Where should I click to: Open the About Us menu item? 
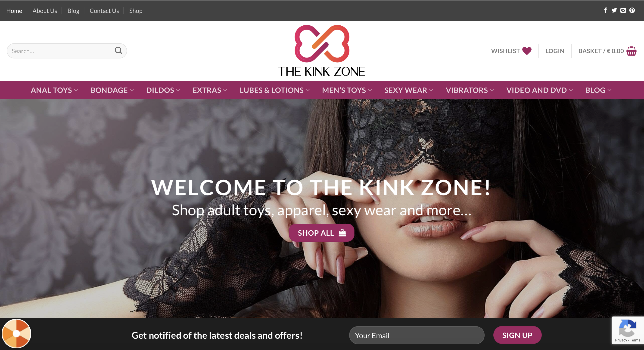45,11
